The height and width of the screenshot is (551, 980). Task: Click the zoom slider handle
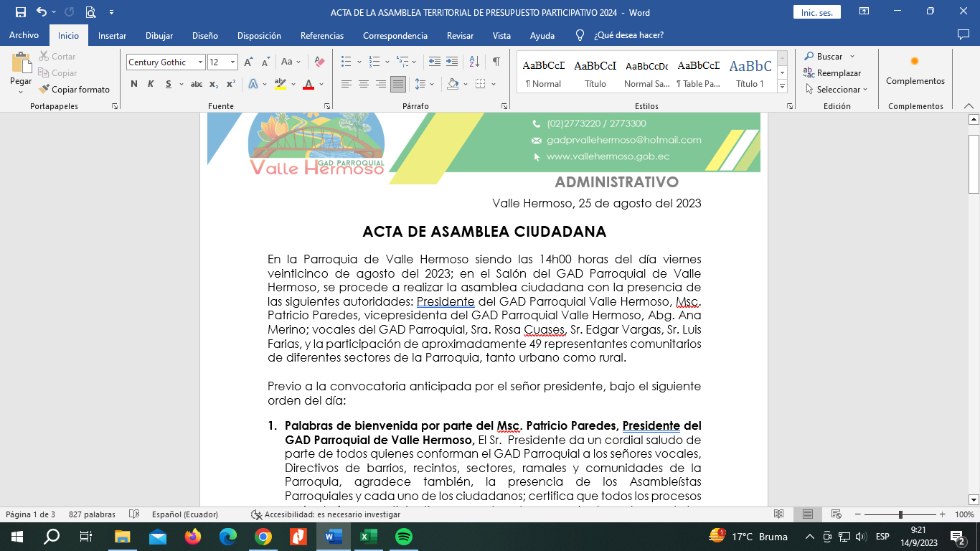900,514
